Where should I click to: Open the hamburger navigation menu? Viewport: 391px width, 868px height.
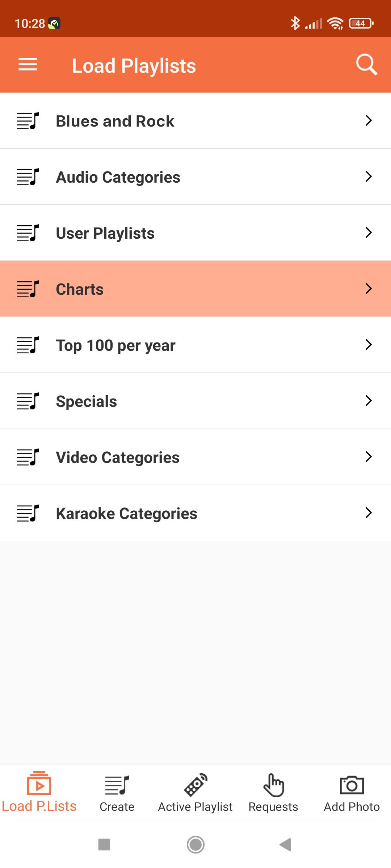coord(28,65)
